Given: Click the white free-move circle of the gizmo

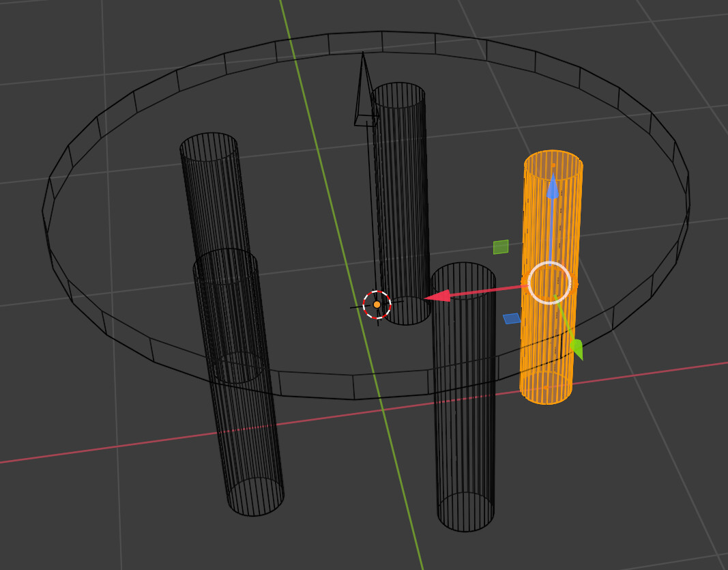Looking at the screenshot, I should tap(550, 283).
